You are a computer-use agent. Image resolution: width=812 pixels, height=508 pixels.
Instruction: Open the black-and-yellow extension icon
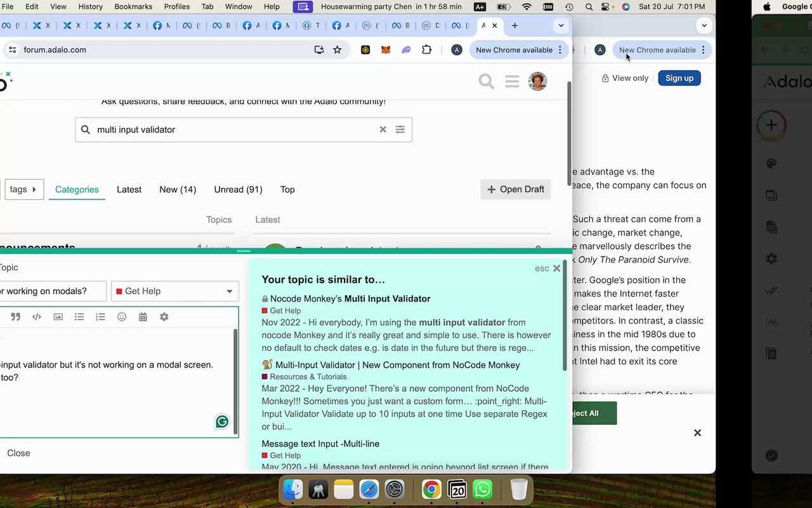[x=365, y=50]
